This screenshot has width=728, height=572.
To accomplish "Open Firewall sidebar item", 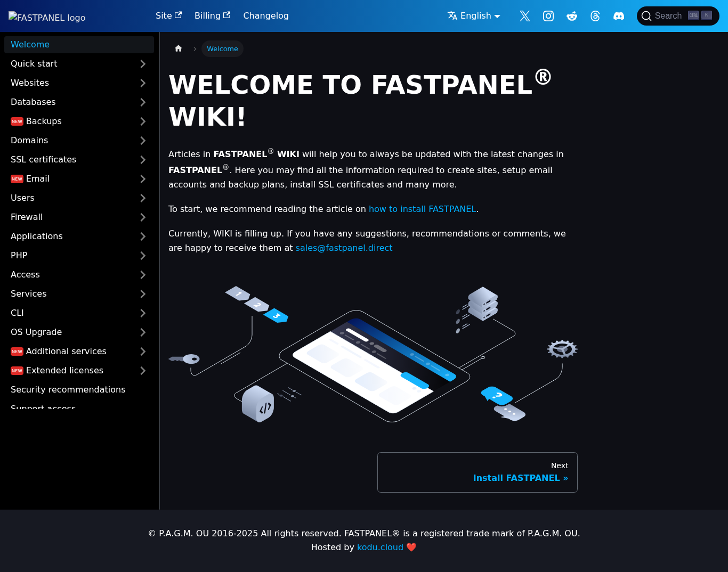I will click(x=68, y=217).
